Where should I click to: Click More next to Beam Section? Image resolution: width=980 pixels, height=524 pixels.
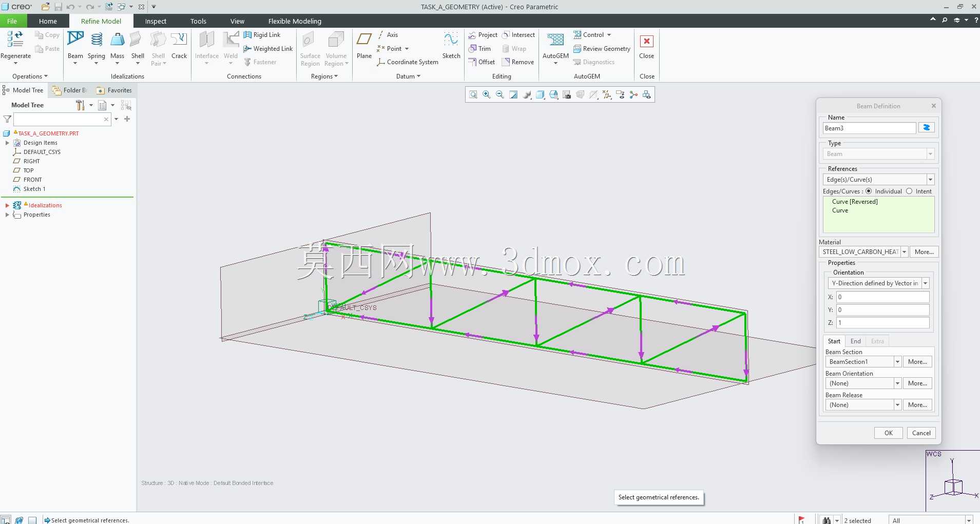tap(917, 362)
